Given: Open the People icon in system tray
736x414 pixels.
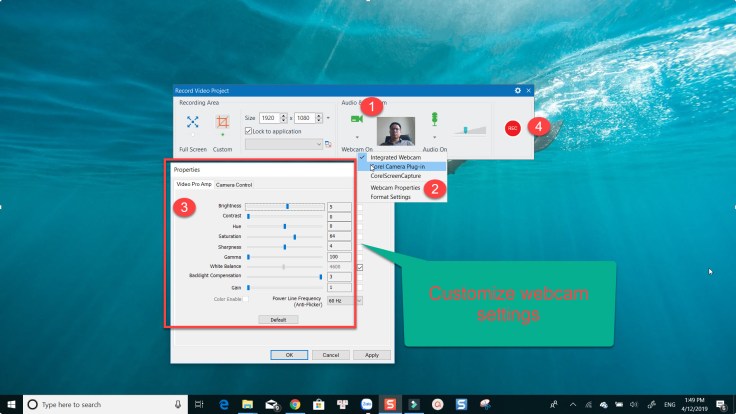Looking at the screenshot, I should click(x=554, y=404).
